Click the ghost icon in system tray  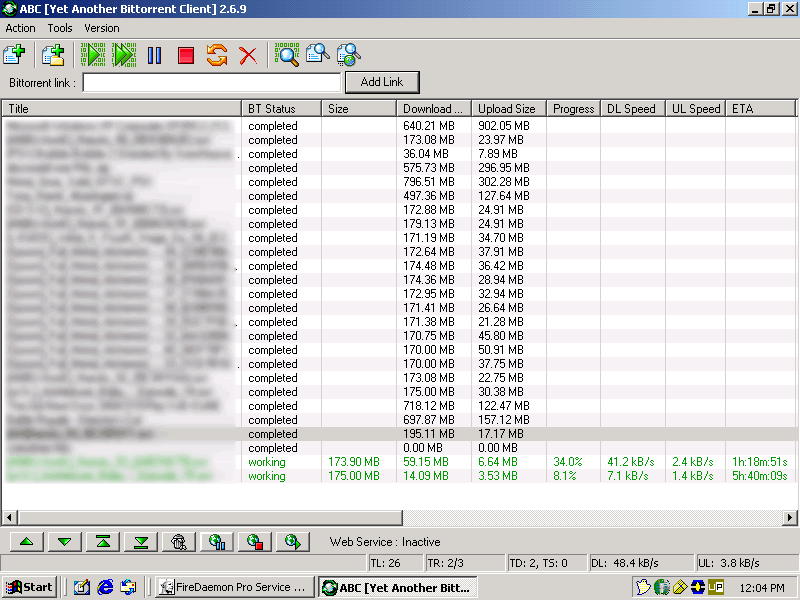pyautogui.click(x=643, y=587)
